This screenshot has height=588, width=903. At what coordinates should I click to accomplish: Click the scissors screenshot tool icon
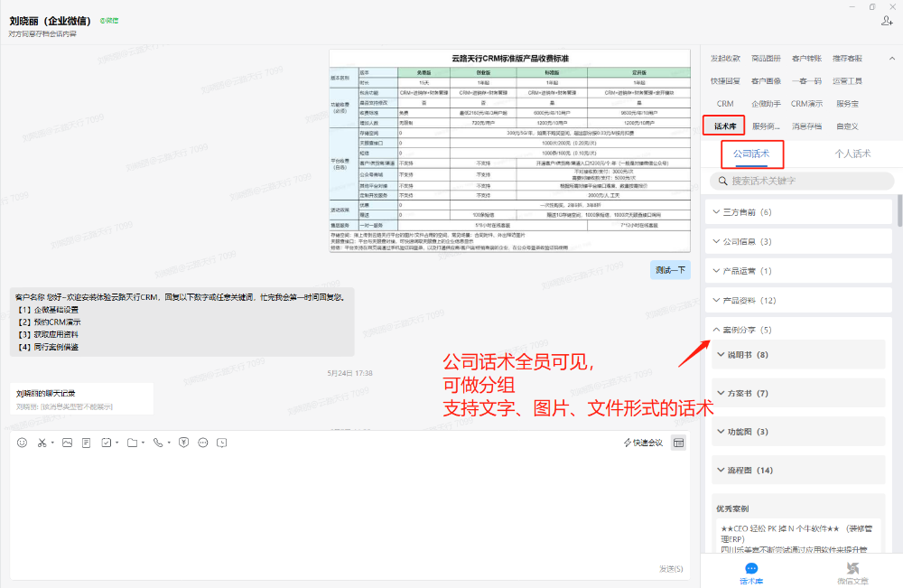(x=42, y=443)
